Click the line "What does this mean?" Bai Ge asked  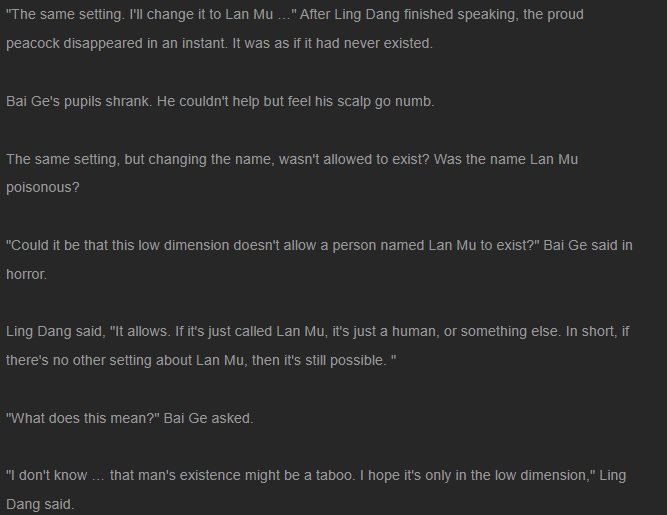coord(129,418)
